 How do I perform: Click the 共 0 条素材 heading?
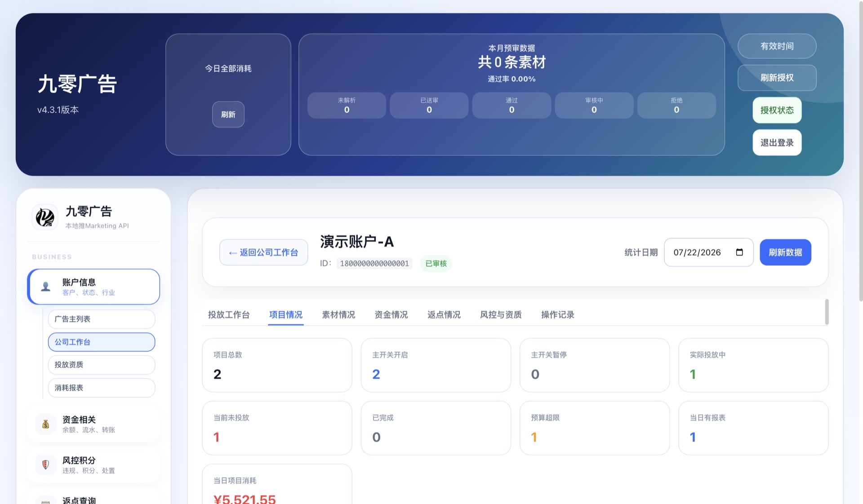(512, 62)
